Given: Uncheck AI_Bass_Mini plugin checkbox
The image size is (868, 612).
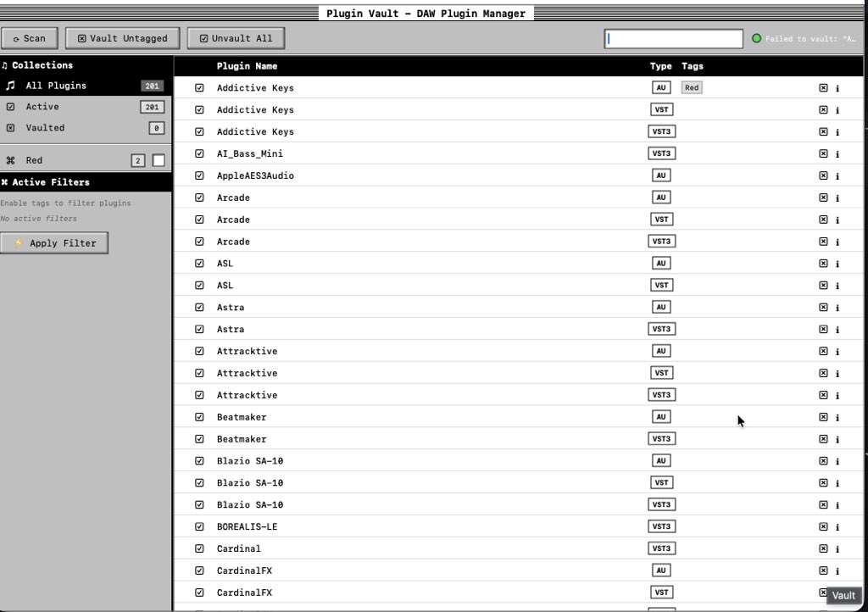Looking at the screenshot, I should coord(199,153).
